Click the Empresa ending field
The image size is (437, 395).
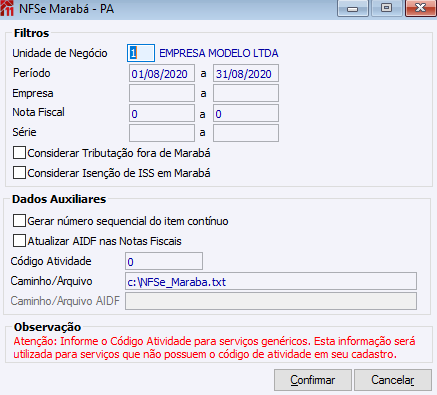(x=246, y=93)
